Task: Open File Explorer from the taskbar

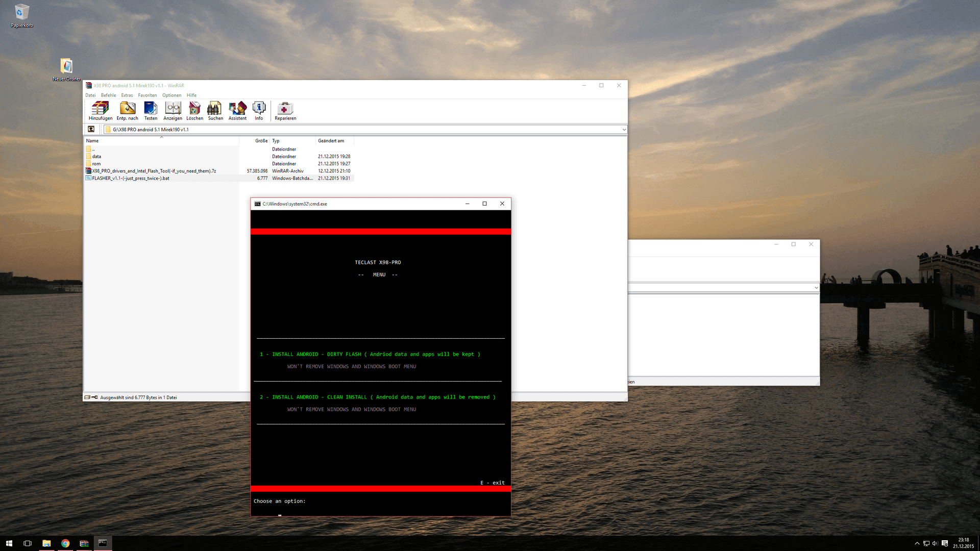Action: (46, 543)
